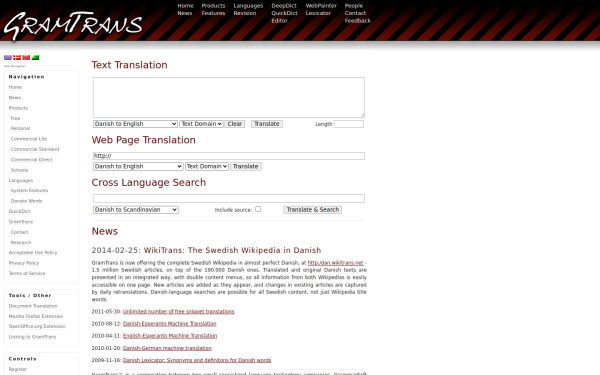Switch site language with the UK flag
600x375 pixels.
[8, 57]
